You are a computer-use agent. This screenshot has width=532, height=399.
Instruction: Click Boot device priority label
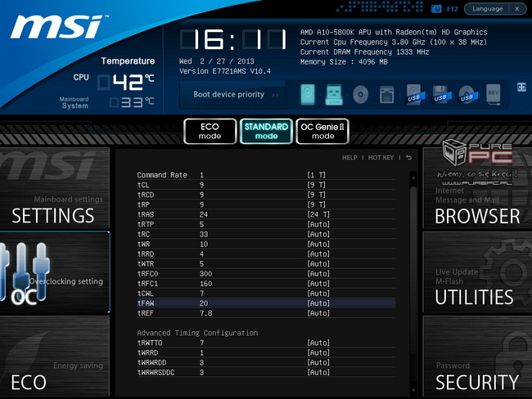tap(228, 95)
